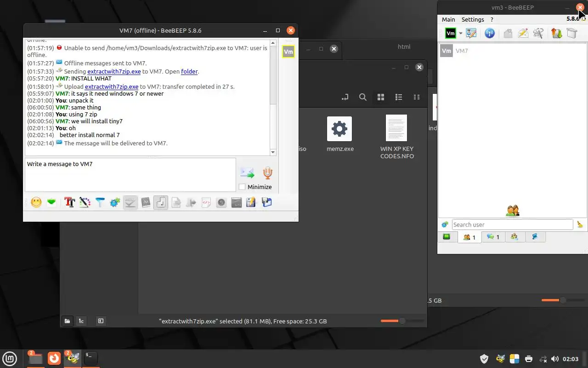Click the network tools wrench icon
Viewport: 588px width, 368px height.
[538, 33]
